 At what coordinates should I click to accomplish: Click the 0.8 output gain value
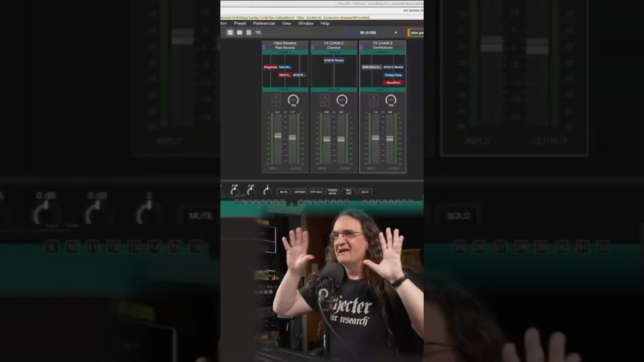(390, 112)
